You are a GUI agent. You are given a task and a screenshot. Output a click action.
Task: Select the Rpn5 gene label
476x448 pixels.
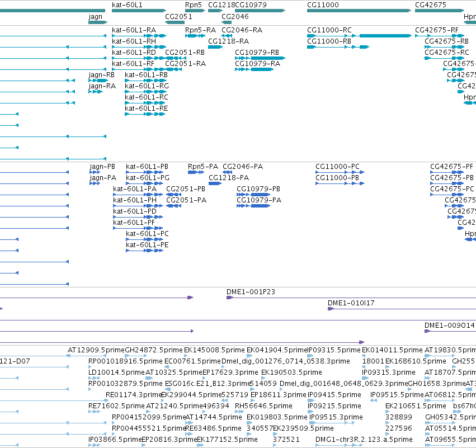(x=194, y=5)
